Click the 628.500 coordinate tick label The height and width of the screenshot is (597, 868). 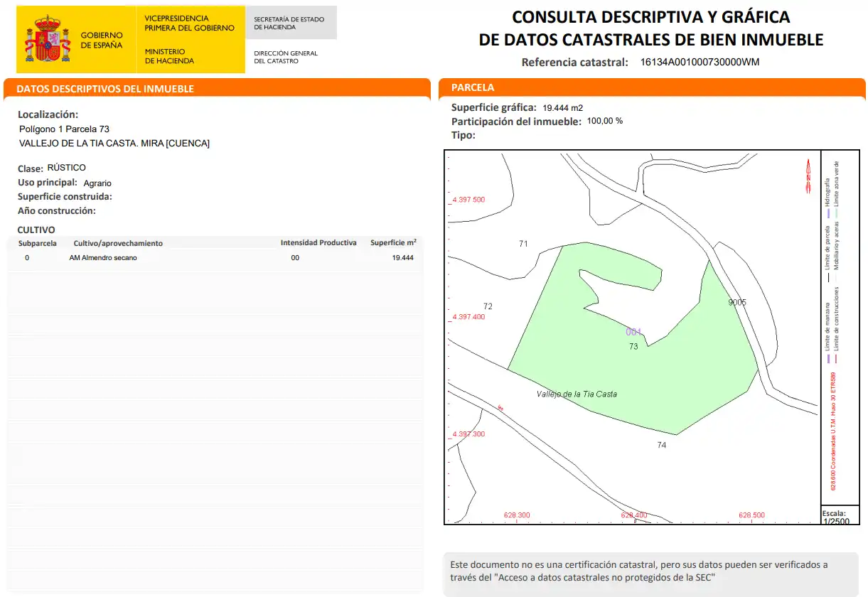(x=751, y=515)
